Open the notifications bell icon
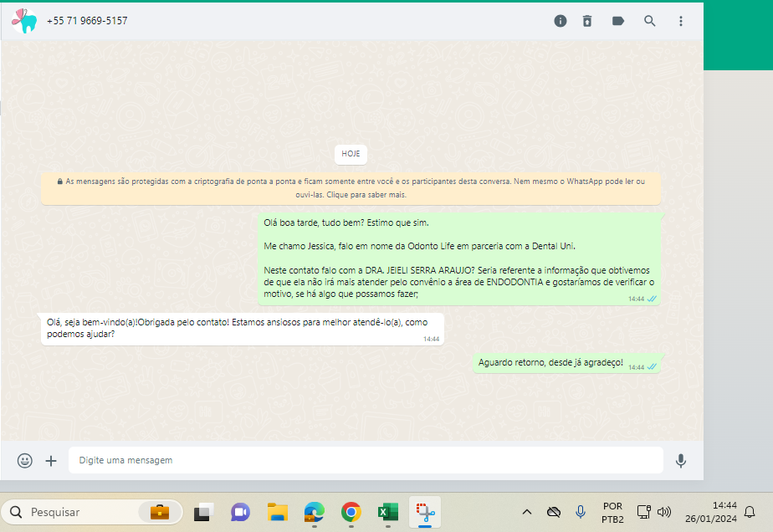Image resolution: width=773 pixels, height=532 pixels. point(750,512)
